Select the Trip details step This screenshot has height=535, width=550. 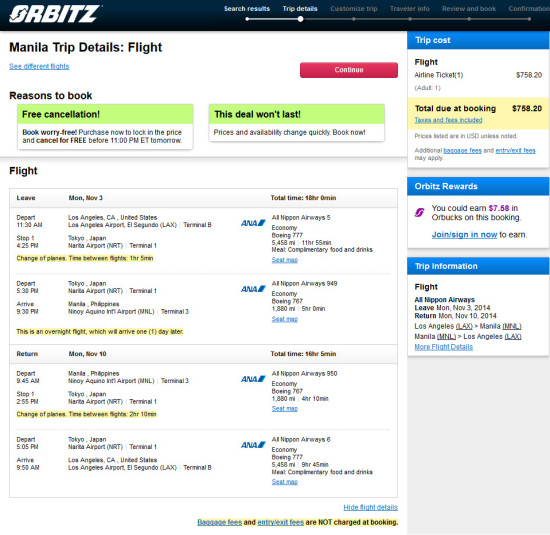(300, 9)
